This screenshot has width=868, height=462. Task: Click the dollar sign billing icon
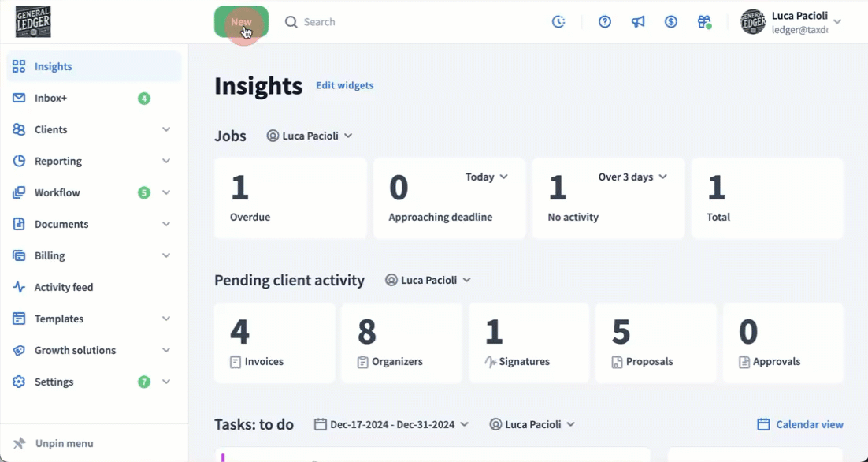tap(671, 22)
